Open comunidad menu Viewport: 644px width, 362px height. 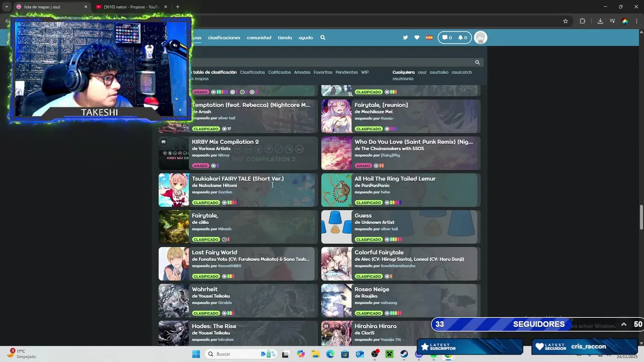[x=259, y=38]
